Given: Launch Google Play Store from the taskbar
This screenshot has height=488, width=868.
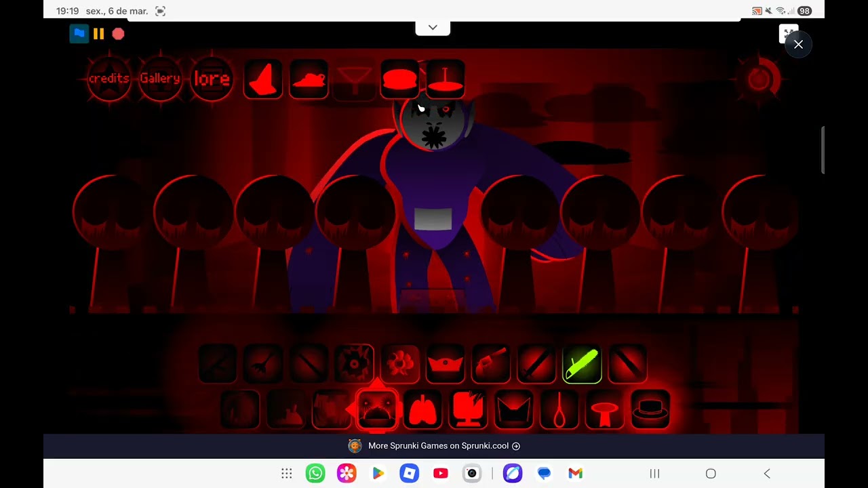Looking at the screenshot, I should 378,474.
